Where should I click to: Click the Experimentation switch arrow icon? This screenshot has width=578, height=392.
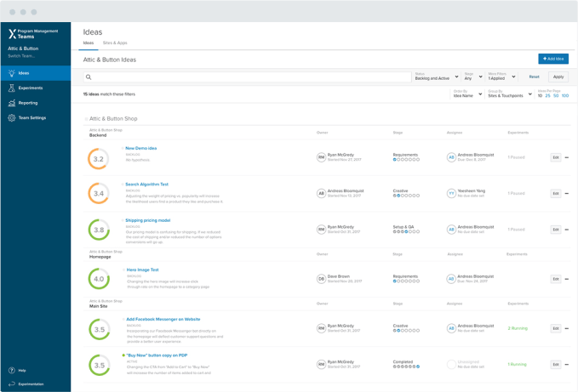point(12,383)
